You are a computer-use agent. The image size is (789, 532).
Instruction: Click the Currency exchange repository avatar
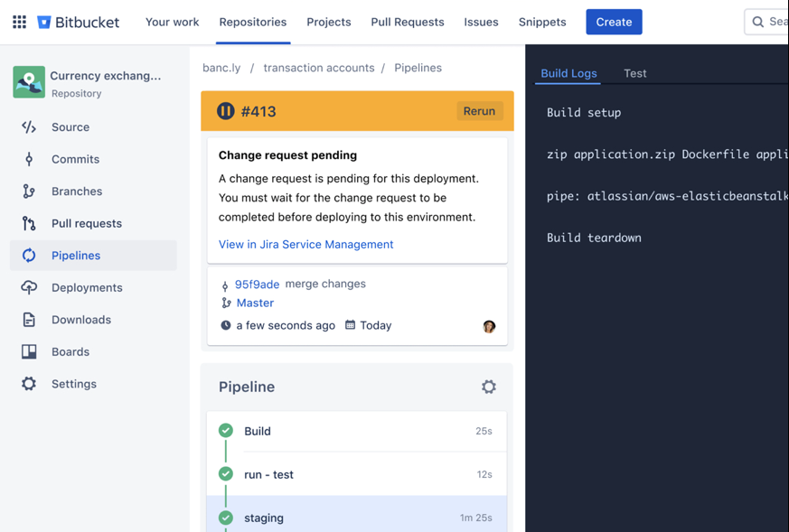click(x=29, y=82)
